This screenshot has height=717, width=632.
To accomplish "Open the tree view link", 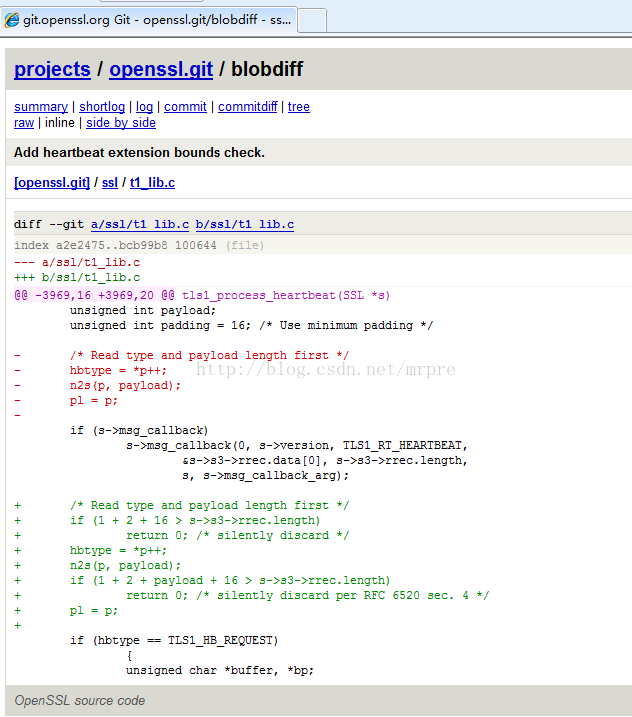I will pyautogui.click(x=299, y=107).
